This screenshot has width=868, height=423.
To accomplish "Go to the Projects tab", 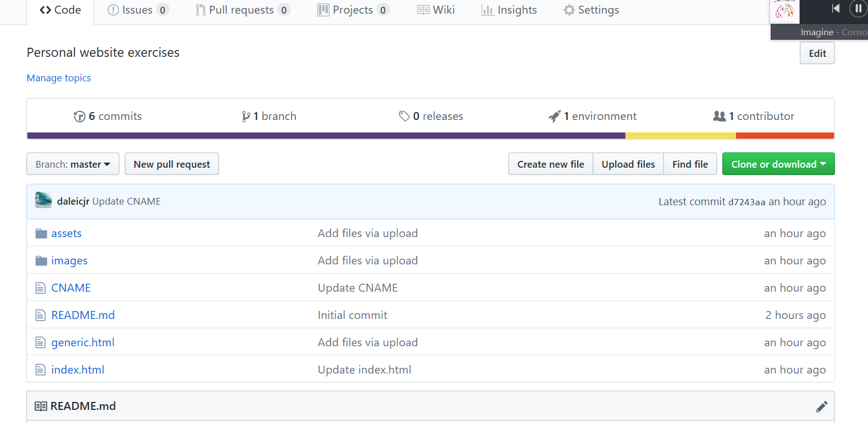I will tap(353, 10).
